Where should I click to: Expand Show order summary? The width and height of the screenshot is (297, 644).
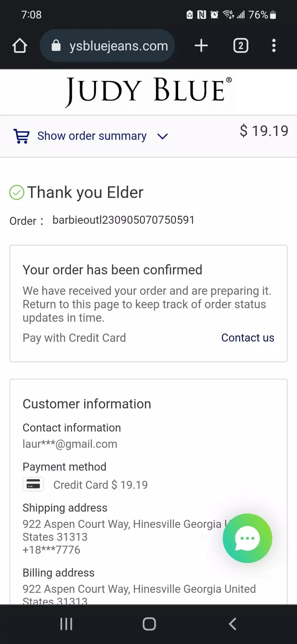click(92, 136)
